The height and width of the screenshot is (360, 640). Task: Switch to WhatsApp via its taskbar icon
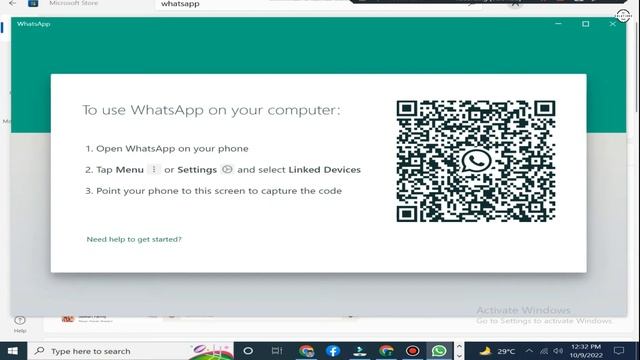click(439, 351)
